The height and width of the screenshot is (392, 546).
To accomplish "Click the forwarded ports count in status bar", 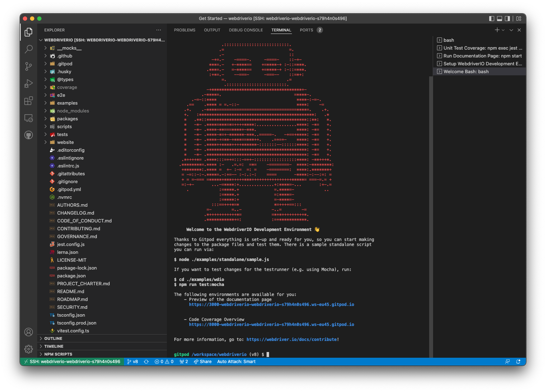I will coord(184,362).
